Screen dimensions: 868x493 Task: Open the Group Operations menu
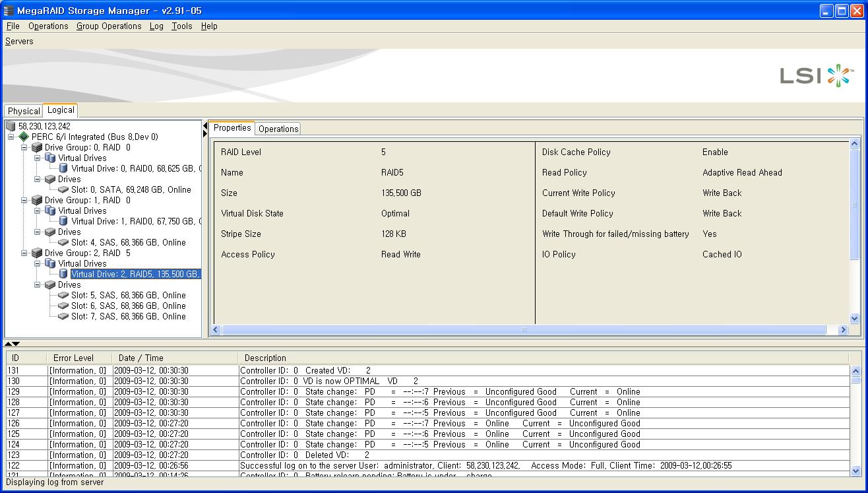[x=109, y=26]
